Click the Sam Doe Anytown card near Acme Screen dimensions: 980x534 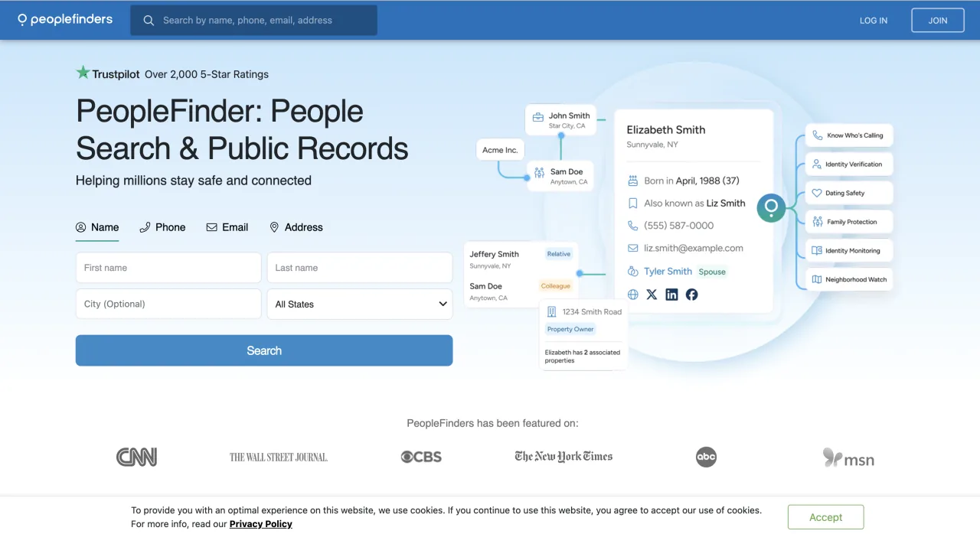click(x=560, y=176)
